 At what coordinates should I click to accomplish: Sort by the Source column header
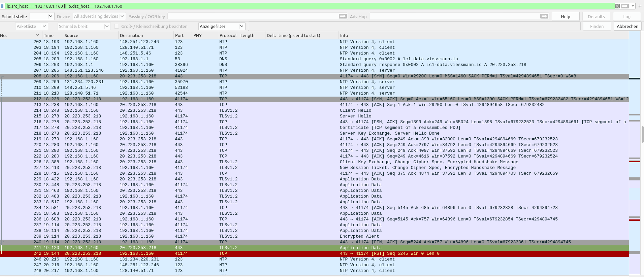pos(91,35)
